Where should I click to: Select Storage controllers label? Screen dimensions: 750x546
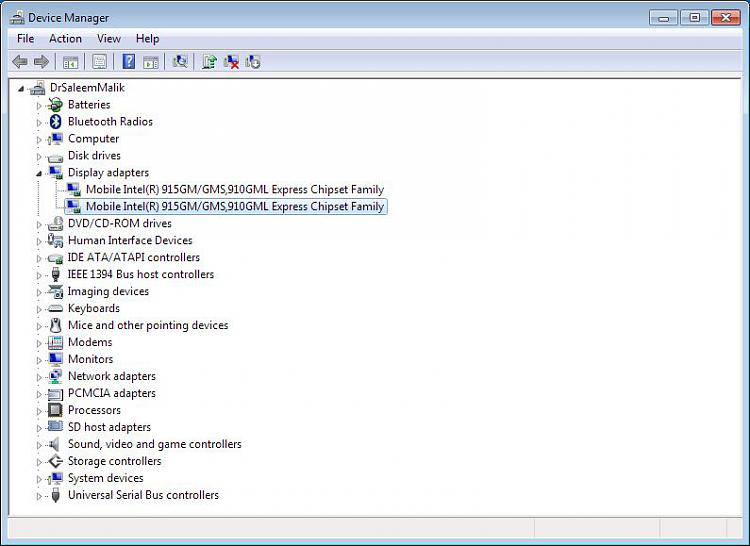[114, 461]
